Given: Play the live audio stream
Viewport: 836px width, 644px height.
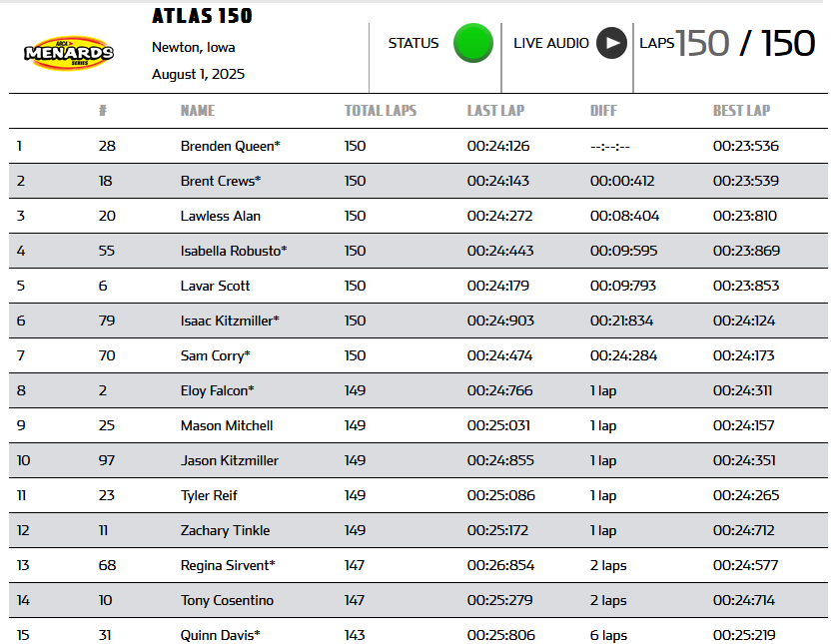Looking at the screenshot, I should click(x=611, y=43).
